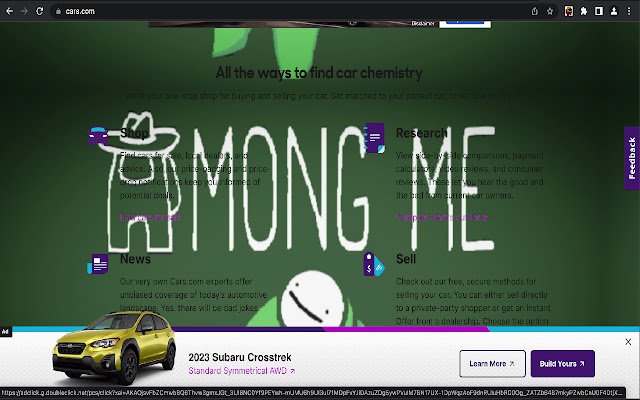Open the Chrome profile avatar

(x=614, y=11)
